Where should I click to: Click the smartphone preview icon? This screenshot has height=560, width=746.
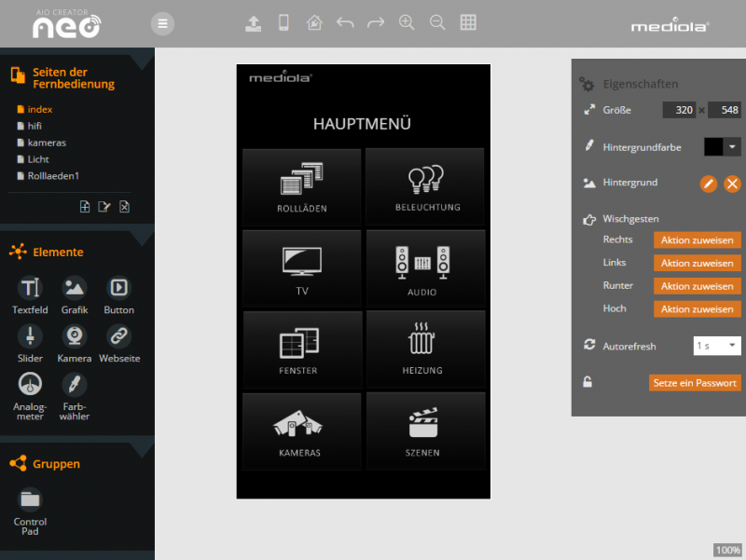coord(283,23)
